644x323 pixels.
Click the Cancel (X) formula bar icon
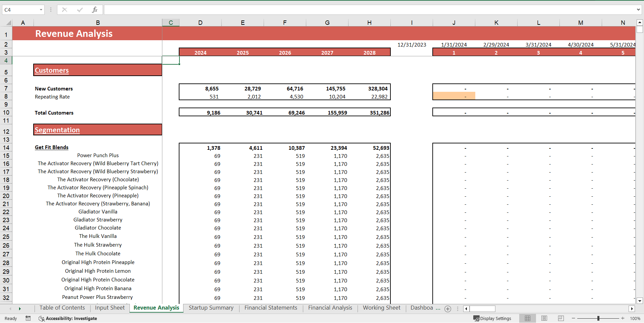click(65, 10)
